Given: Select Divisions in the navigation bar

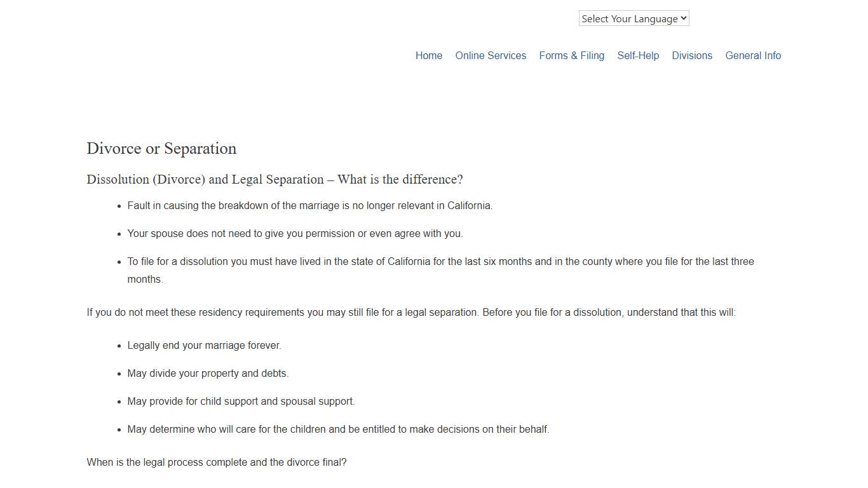Looking at the screenshot, I should pyautogui.click(x=692, y=56).
